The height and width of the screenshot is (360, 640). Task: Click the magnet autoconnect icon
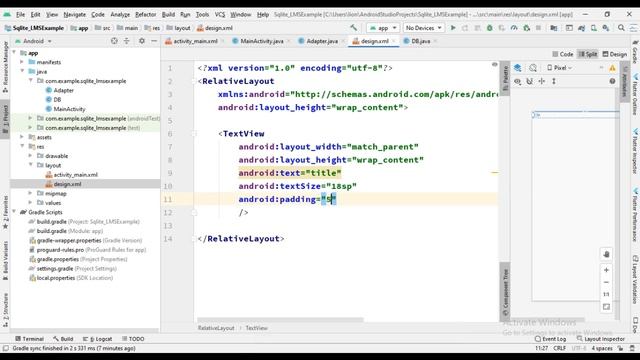(x=529, y=81)
